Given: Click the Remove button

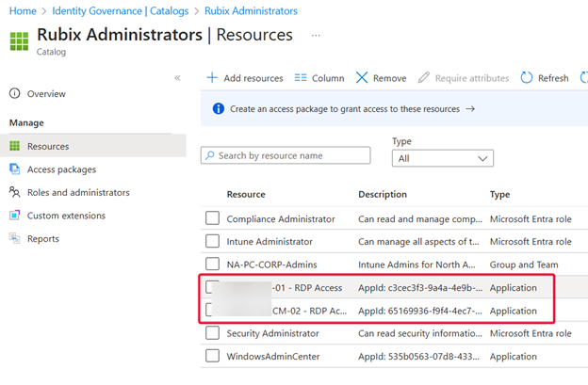Looking at the screenshot, I should (x=381, y=78).
